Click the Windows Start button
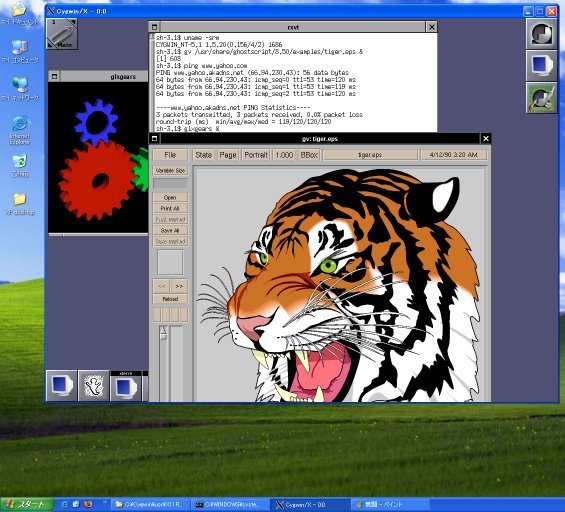Image resolution: width=565 pixels, height=512 pixels. [x=27, y=504]
